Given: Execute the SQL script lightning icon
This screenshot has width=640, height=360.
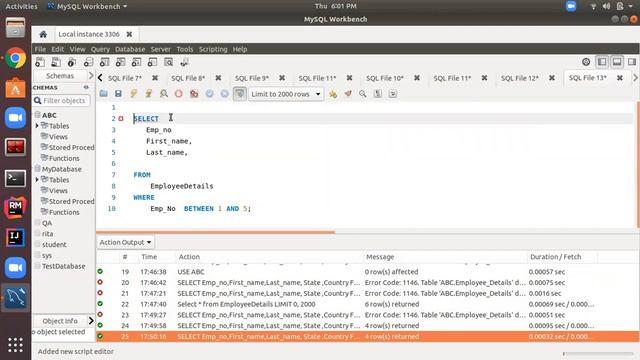Looking at the screenshot, I should point(133,94).
